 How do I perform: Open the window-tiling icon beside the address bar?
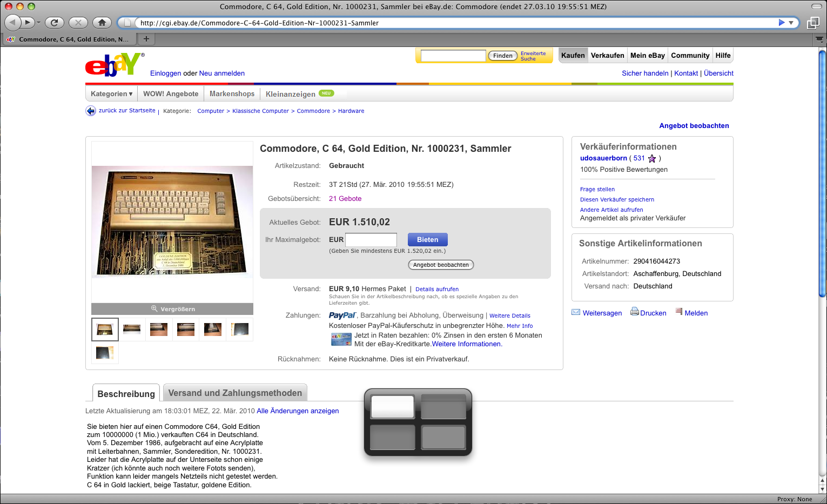coord(813,23)
